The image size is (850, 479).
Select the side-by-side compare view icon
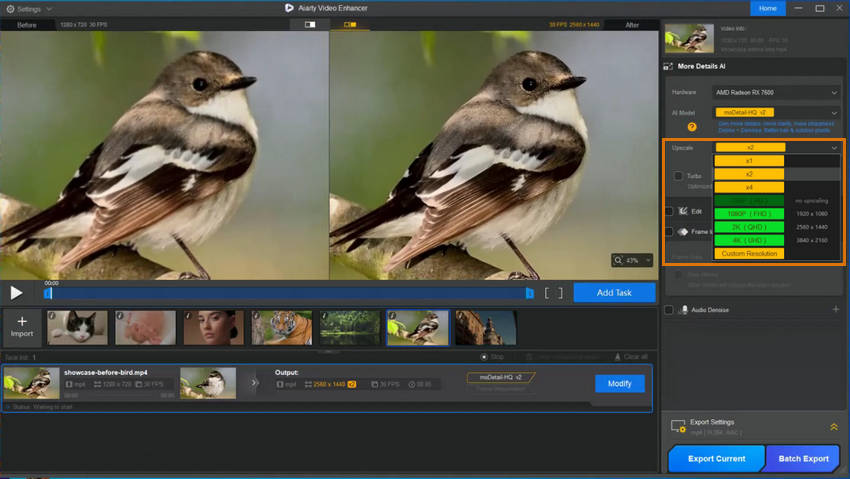pyautogui.click(x=350, y=24)
